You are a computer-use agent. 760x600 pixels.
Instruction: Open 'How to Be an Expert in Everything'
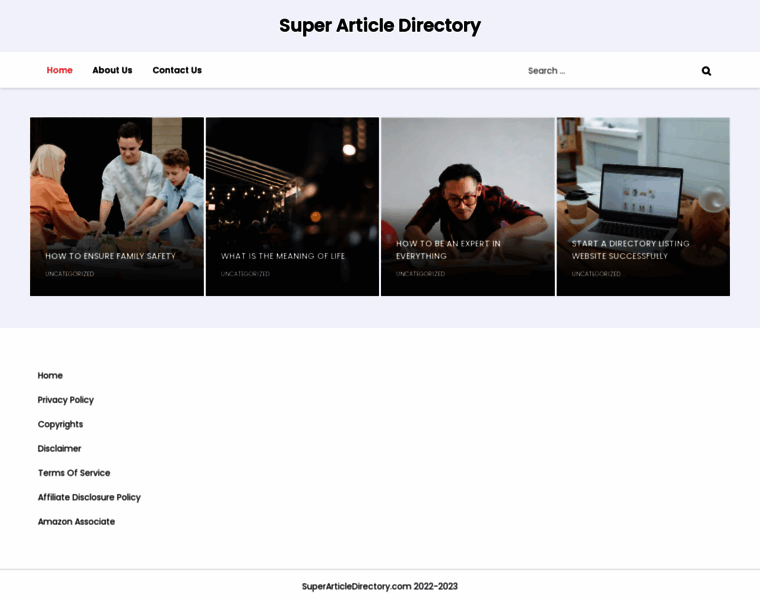[x=448, y=249]
